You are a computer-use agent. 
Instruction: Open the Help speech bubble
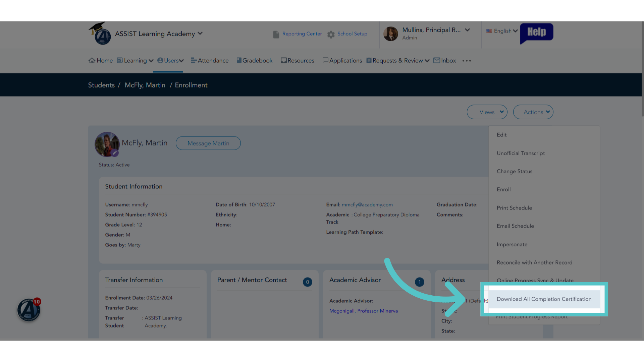536,34
